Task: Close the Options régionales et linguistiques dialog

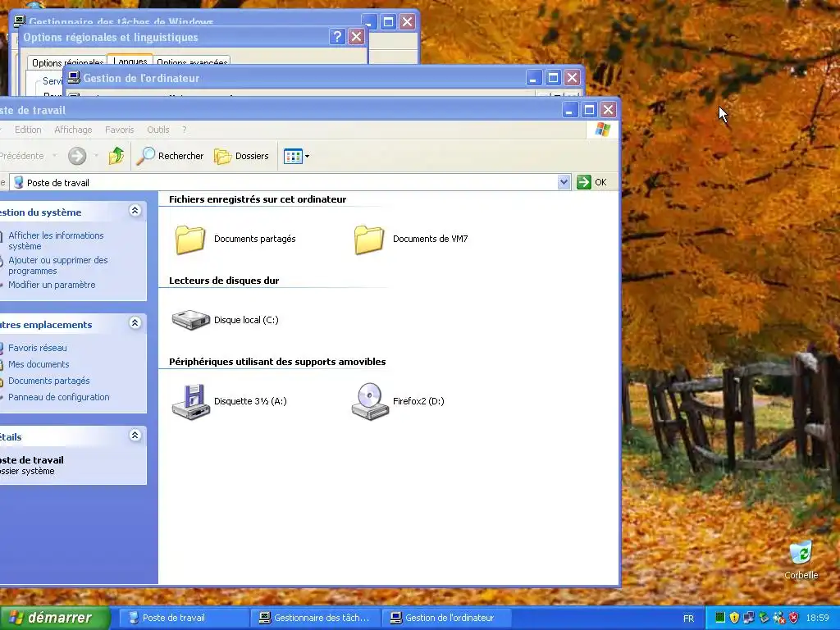Action: click(x=356, y=37)
